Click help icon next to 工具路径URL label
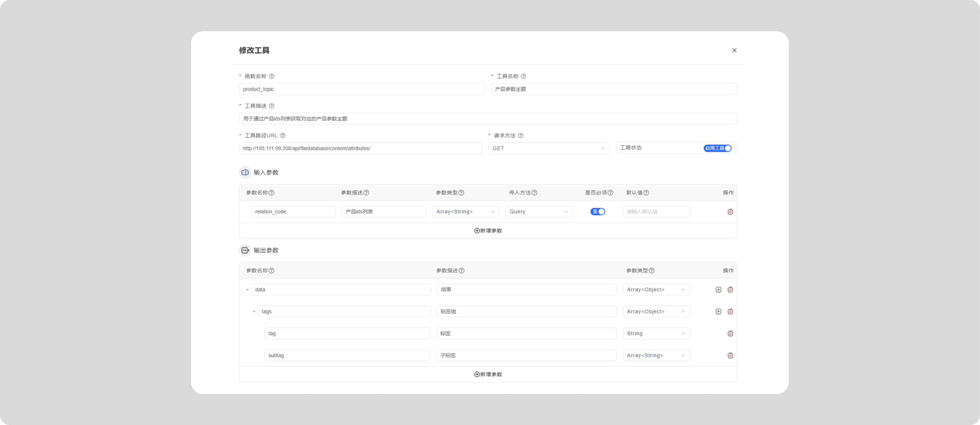Viewport: 980px width, 425px height. click(x=283, y=136)
